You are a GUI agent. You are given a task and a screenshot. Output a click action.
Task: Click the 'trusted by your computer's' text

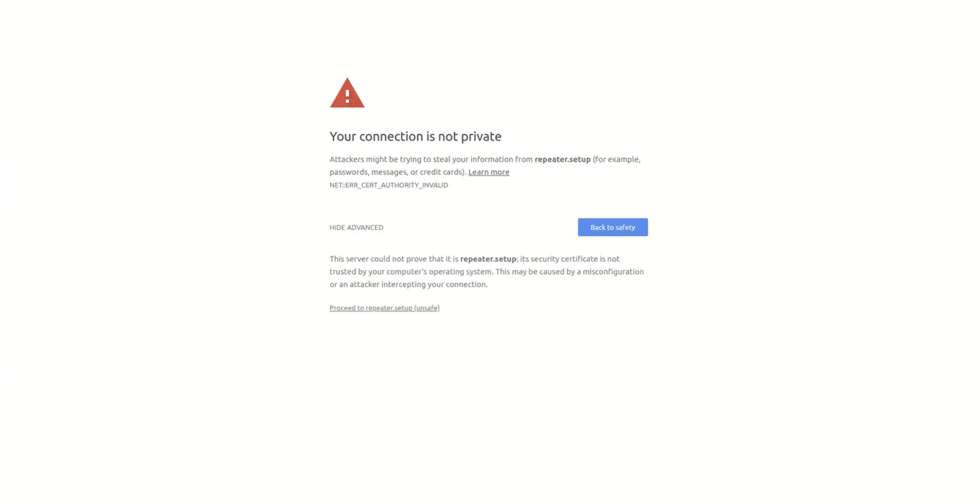(378, 272)
